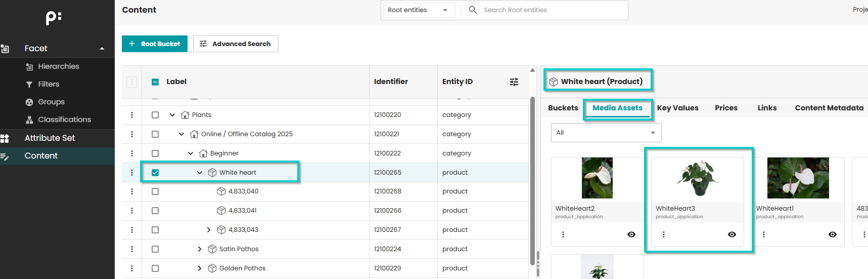Expand the Golden Pothos node
The height and width of the screenshot is (279, 868).
pyautogui.click(x=200, y=268)
